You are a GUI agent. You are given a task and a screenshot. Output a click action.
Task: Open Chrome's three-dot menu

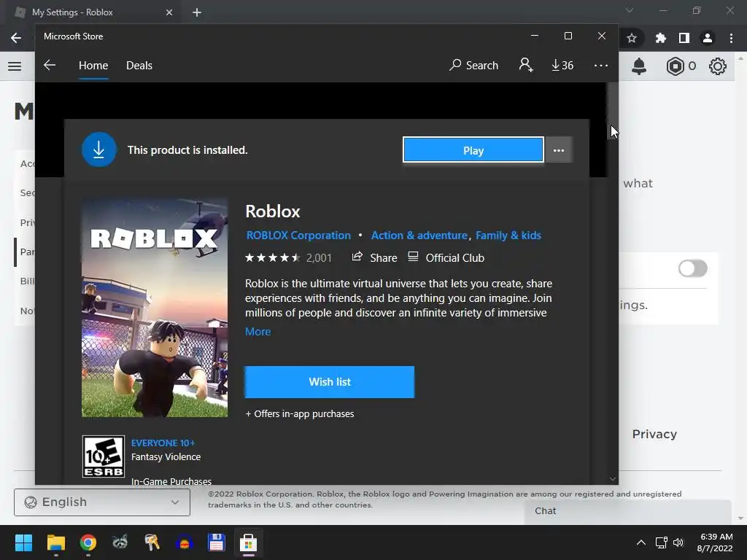pyautogui.click(x=731, y=38)
